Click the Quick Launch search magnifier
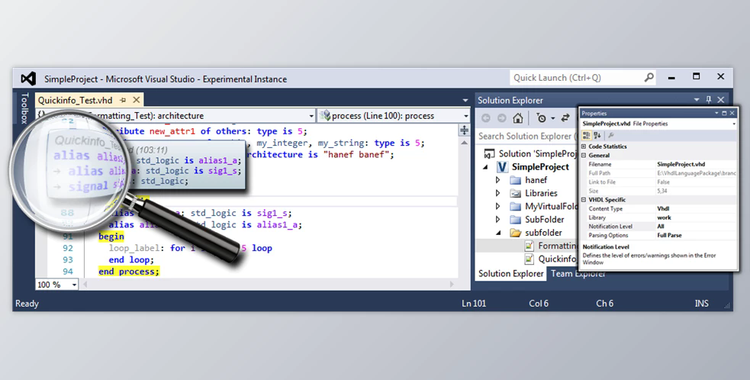 [649, 78]
